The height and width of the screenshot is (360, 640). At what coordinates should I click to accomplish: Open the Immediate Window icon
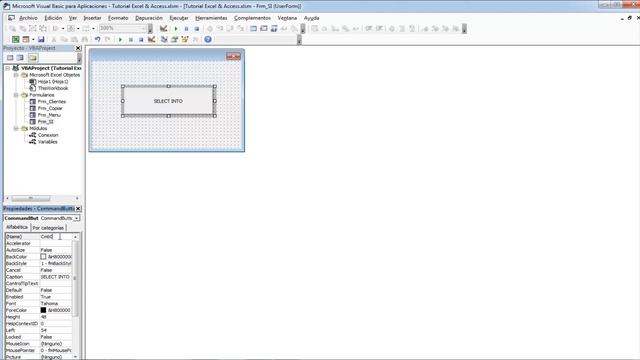click(264, 29)
